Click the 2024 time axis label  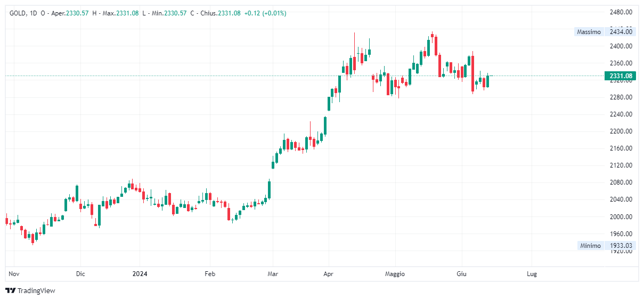(x=140, y=274)
